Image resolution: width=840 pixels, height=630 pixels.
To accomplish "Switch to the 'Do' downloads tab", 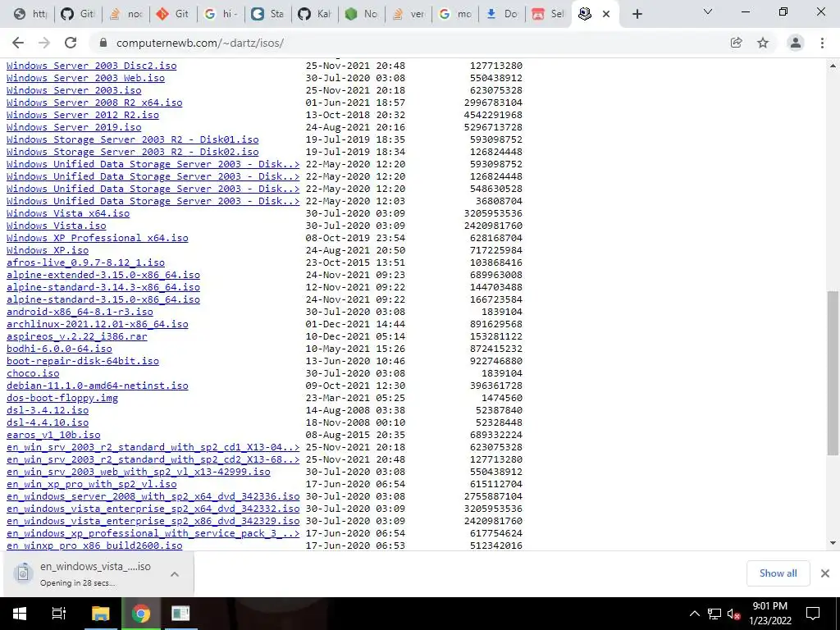I will tap(501, 14).
